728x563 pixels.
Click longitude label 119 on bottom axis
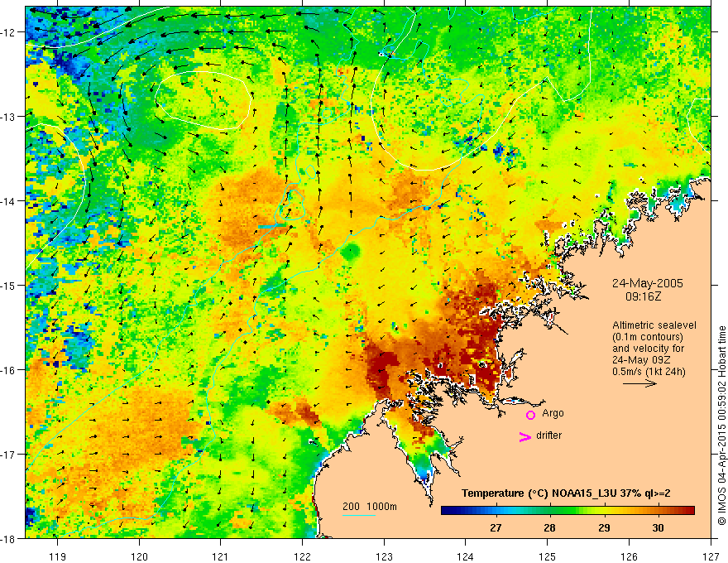coord(58,556)
